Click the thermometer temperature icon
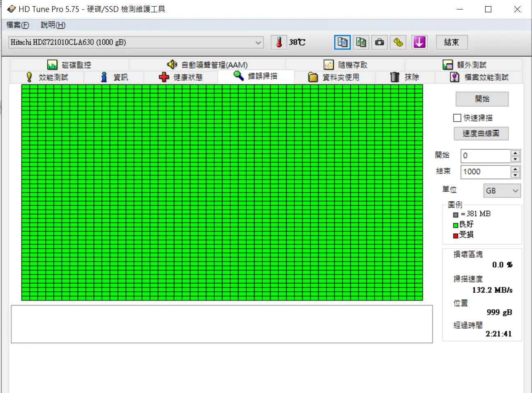The width and height of the screenshot is (532, 393). click(x=279, y=42)
